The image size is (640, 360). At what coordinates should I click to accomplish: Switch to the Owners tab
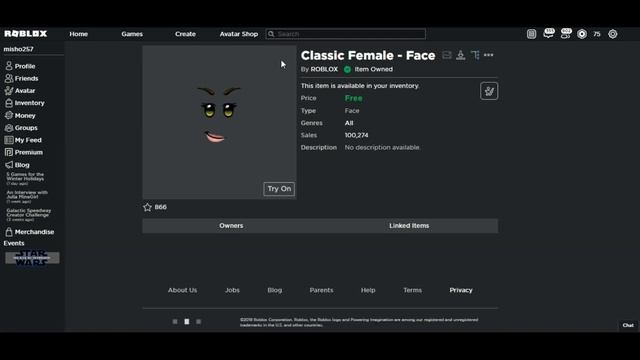(231, 226)
